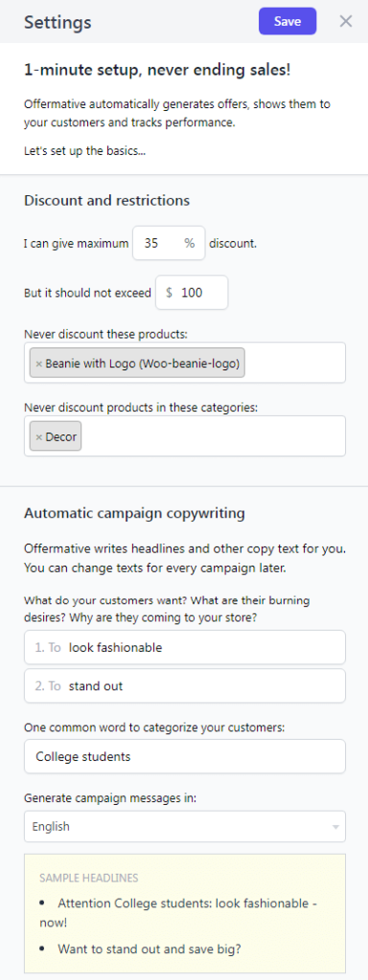
Task: Edit the first customer desire field
Action: pyautogui.click(x=185, y=648)
